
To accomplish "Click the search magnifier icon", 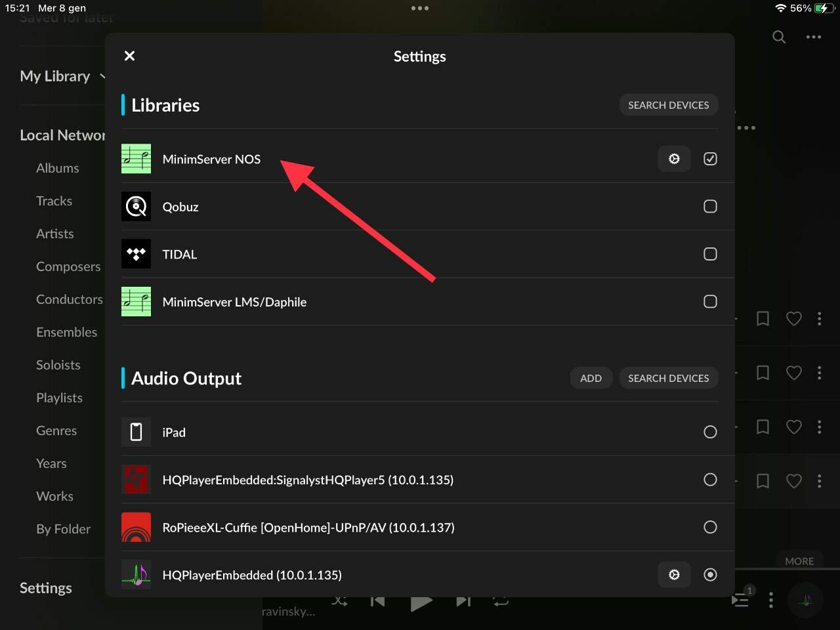I will click(x=779, y=37).
